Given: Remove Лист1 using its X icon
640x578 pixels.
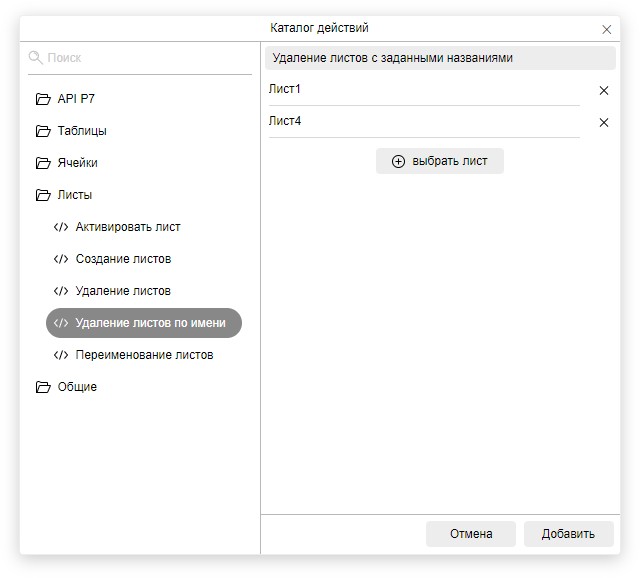Looking at the screenshot, I should pos(603,91).
